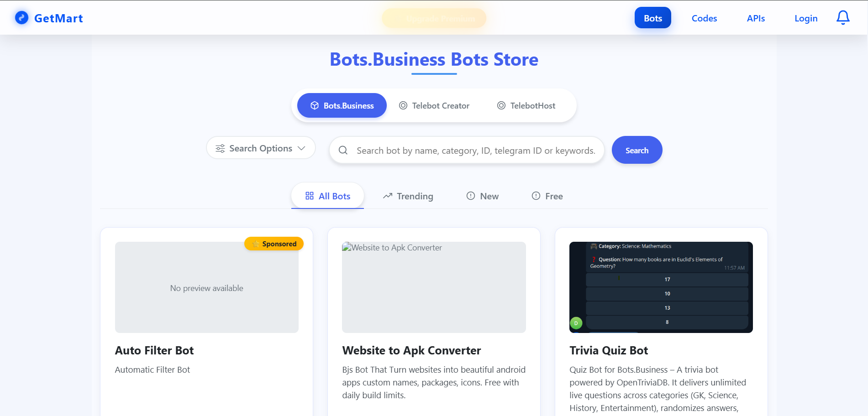This screenshot has width=868, height=416.
Task: Click the Trivia Quiz Bot description text
Action: (658, 389)
